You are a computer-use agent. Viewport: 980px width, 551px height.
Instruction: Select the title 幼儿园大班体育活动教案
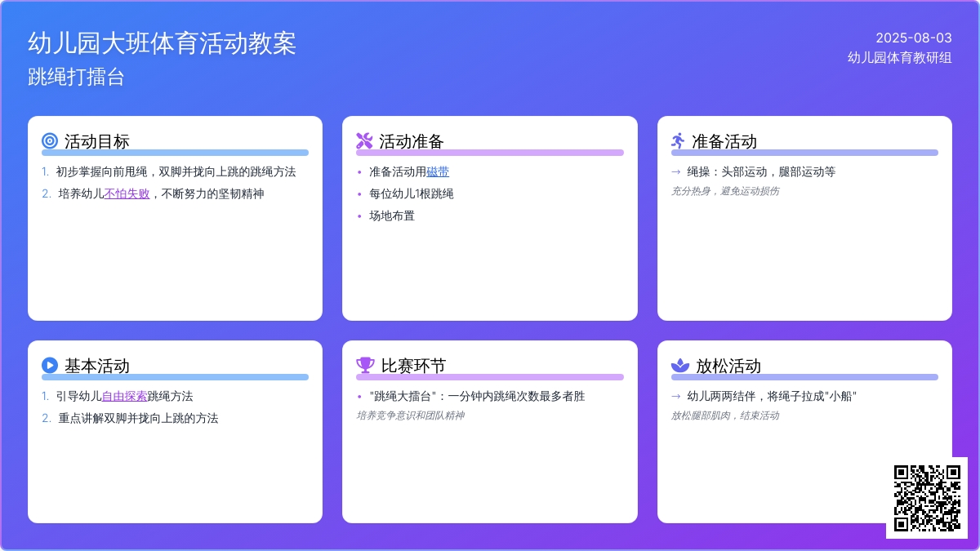(x=162, y=43)
